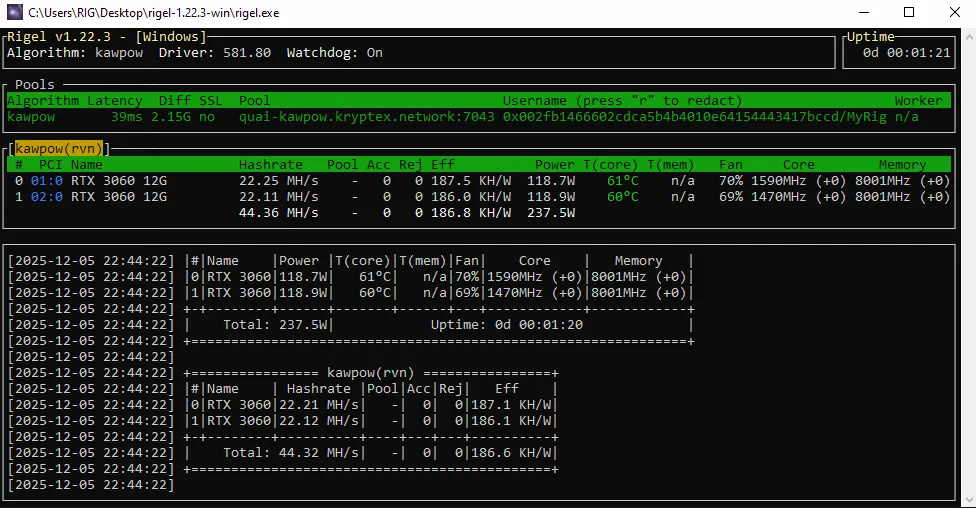Image resolution: width=976 pixels, height=508 pixels.
Task: Click the Rigel app icon in title bar
Action: [14, 13]
